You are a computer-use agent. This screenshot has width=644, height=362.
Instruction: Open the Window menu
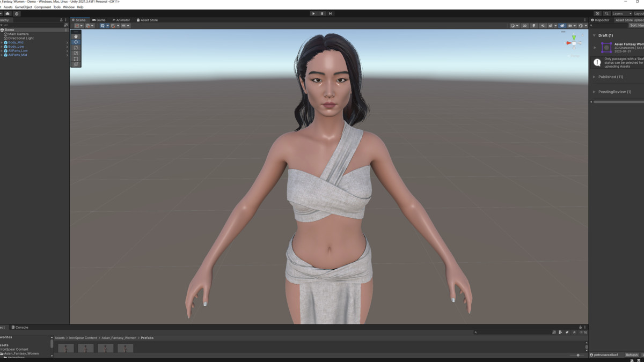(x=69, y=7)
